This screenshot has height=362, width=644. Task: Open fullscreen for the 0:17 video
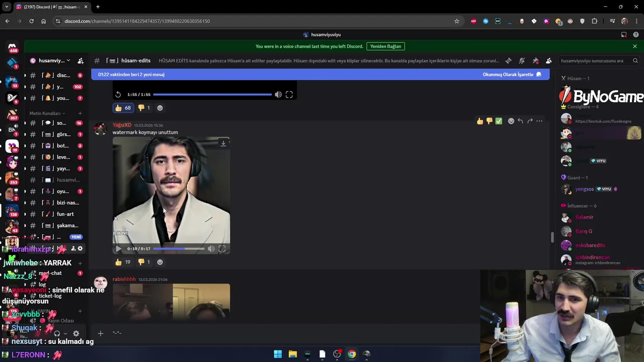[222, 249]
